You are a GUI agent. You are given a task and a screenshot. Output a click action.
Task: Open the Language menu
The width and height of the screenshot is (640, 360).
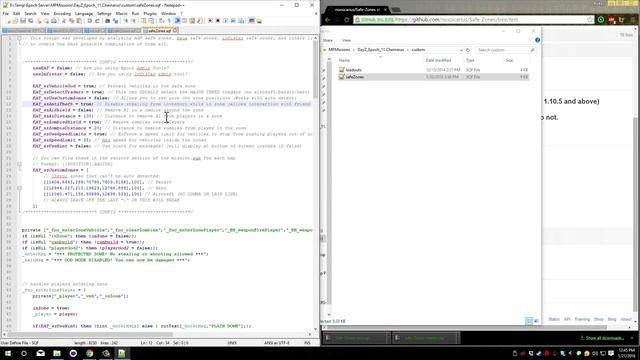(x=84, y=13)
